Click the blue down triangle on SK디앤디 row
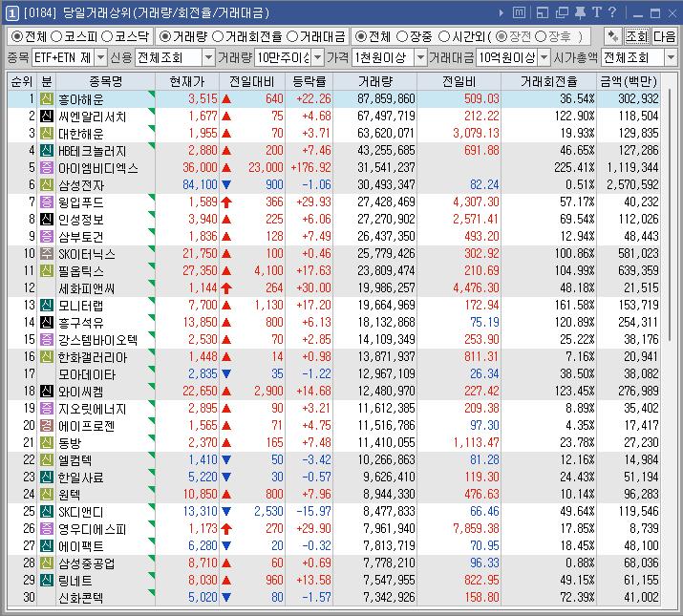 coord(226,511)
